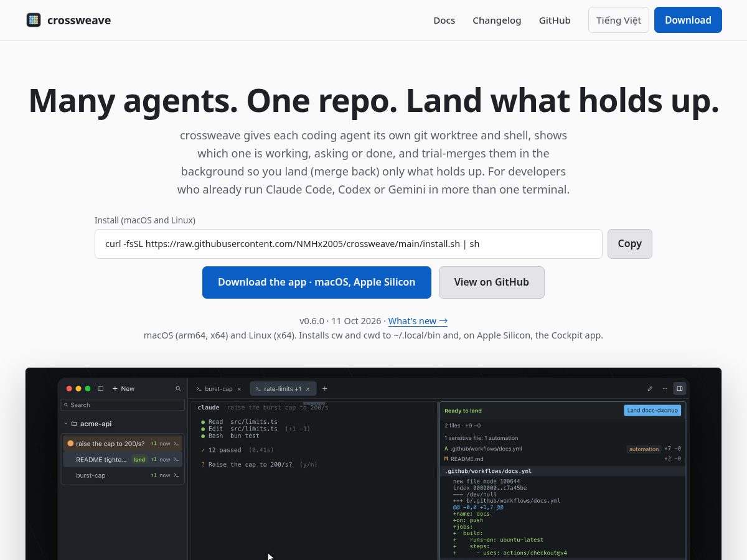747x560 pixels.
Task: Switch to the burst-cap tab
Action: (218, 389)
